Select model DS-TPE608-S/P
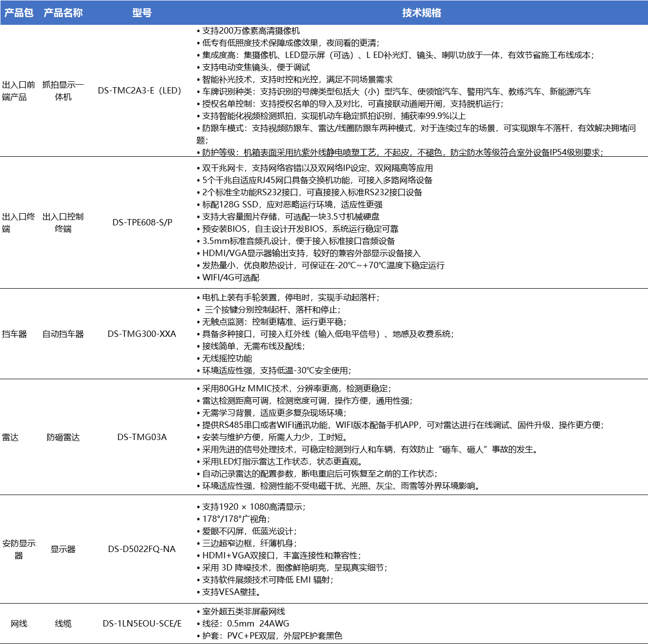Image resolution: width=648 pixels, height=644 pixels. [x=142, y=222]
